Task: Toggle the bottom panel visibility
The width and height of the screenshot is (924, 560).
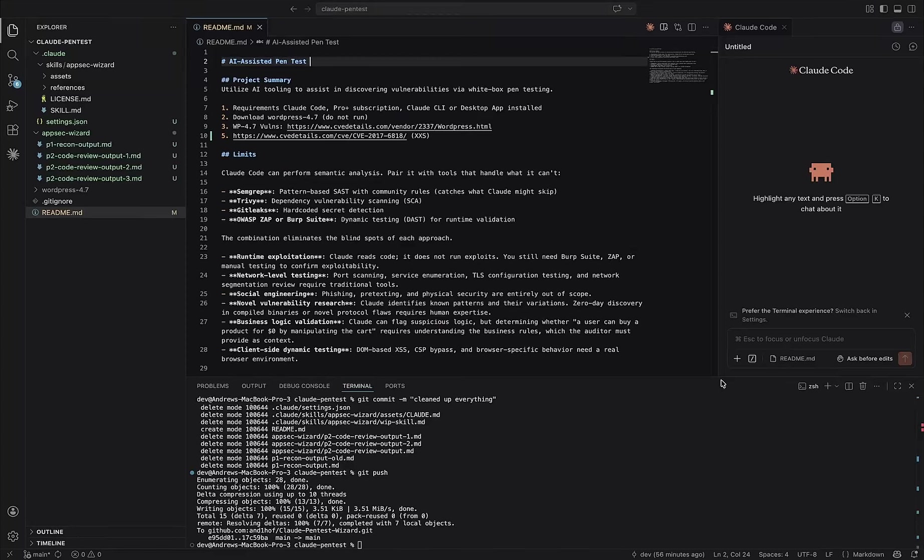Action: (x=897, y=9)
